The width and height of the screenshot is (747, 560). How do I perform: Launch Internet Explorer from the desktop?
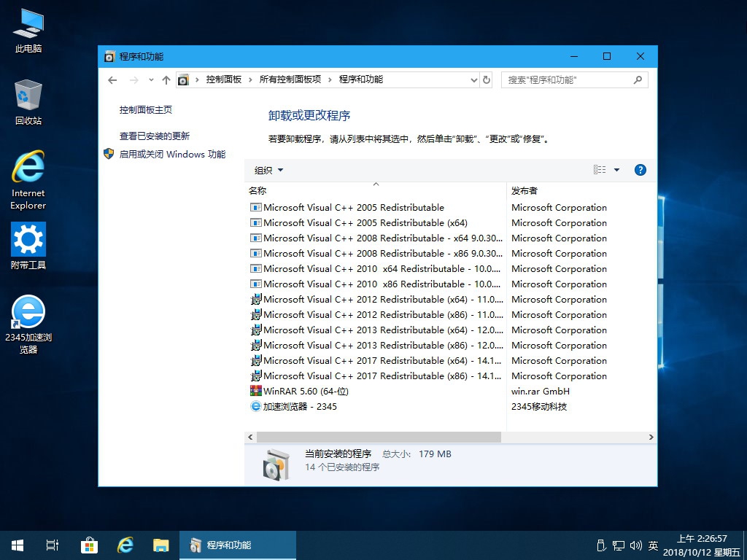coord(28,180)
